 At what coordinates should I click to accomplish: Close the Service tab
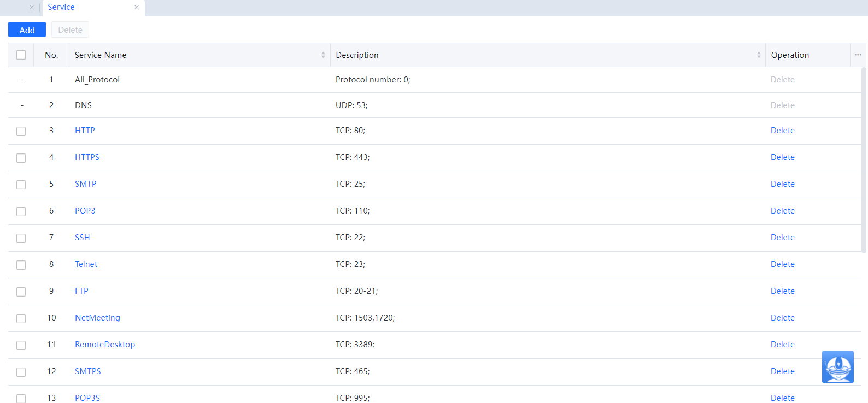point(137,7)
